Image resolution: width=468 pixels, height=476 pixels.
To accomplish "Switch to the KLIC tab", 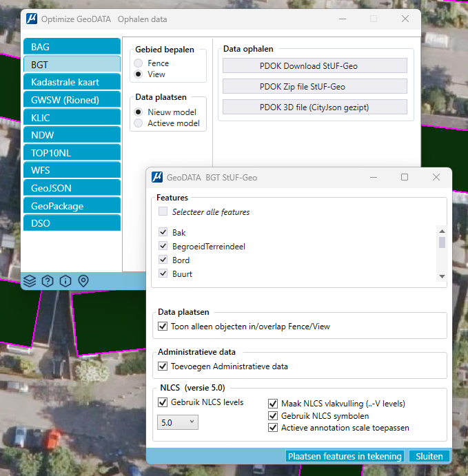I will point(72,118).
